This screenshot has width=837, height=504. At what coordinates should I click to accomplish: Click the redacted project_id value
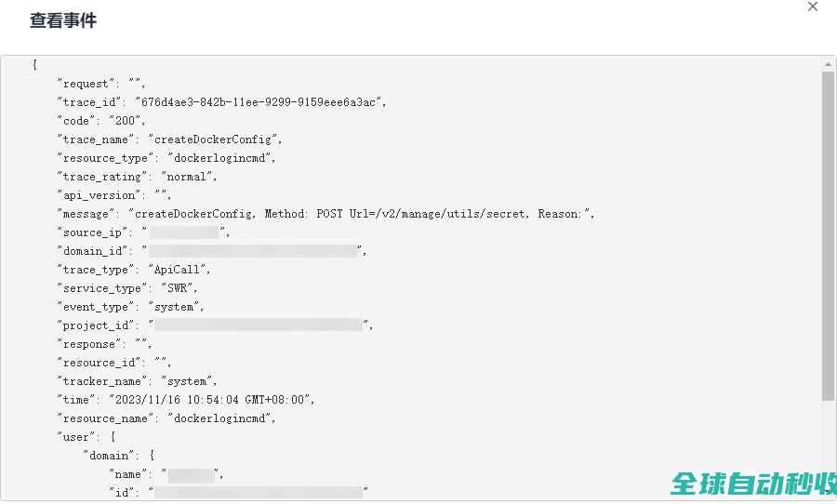(x=258, y=325)
